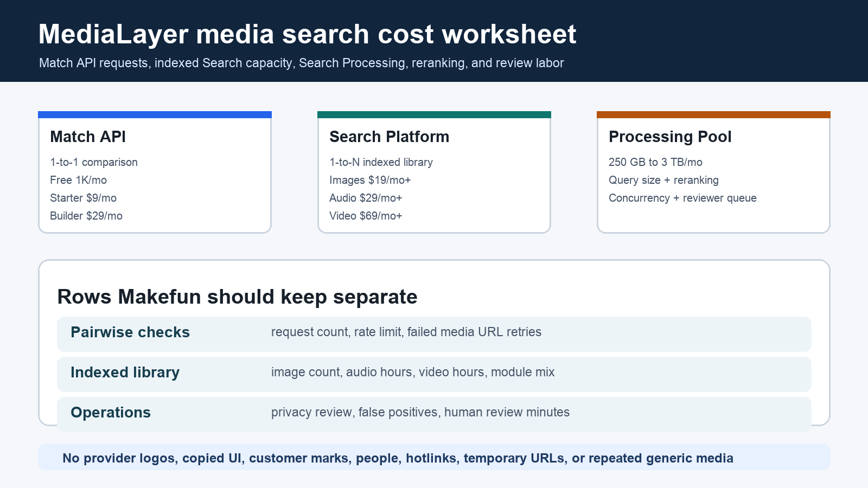The image size is (868, 488).
Task: Select the 'Indexed library' row label
Action: pyautogui.click(x=125, y=373)
